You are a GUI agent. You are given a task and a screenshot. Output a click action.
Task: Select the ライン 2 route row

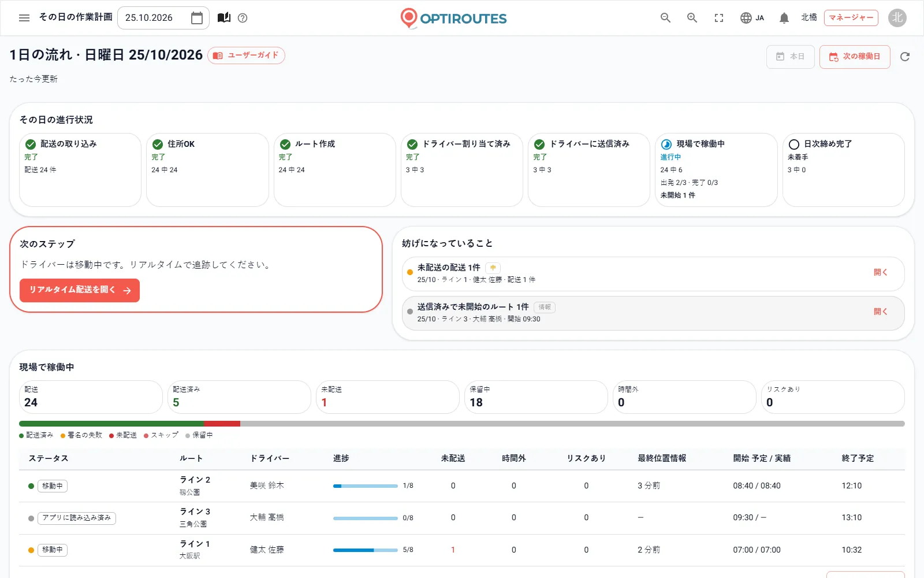[x=461, y=486]
